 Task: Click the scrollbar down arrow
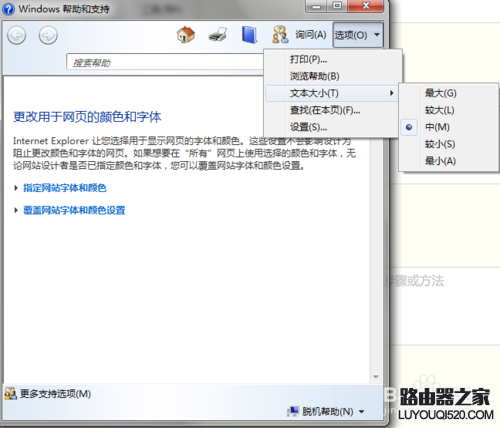point(376,377)
